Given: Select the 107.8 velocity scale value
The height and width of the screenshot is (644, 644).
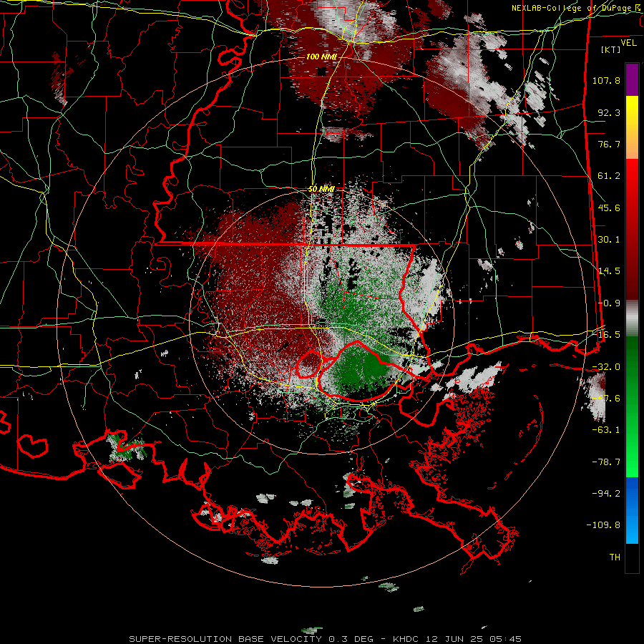Looking at the screenshot, I should (606, 80).
